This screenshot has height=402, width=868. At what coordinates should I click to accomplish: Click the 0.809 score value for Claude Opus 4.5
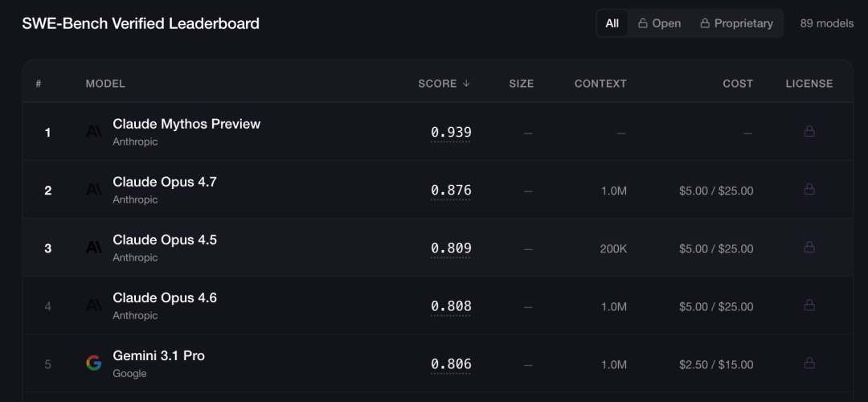451,248
